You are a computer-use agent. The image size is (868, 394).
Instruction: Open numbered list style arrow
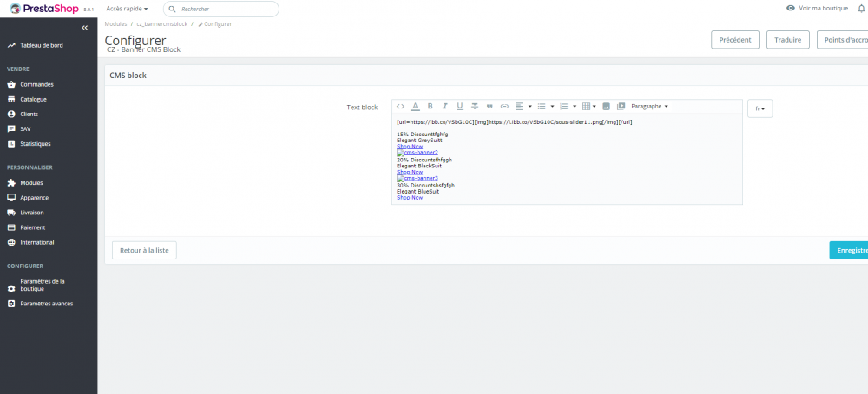click(x=575, y=106)
